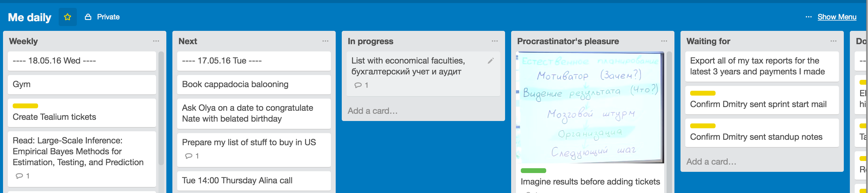Open In progress list actions menu
868x193 pixels.
[x=495, y=41]
